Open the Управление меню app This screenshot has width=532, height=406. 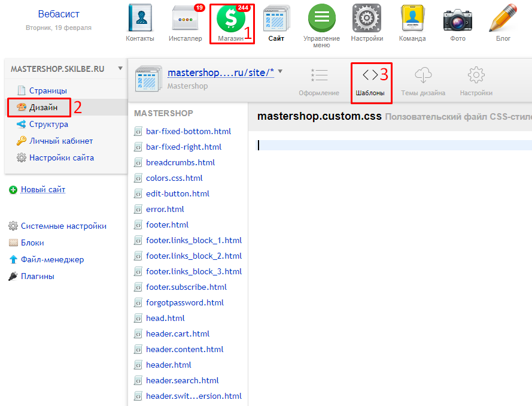321,19
